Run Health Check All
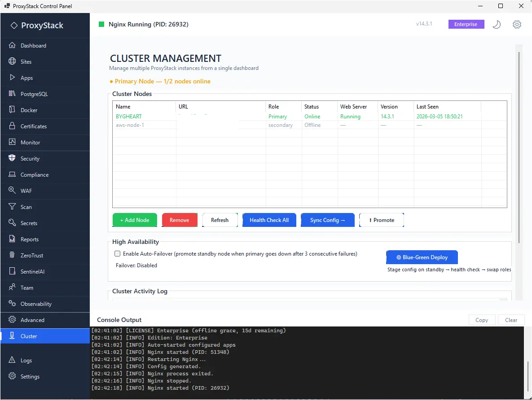Image resolution: width=532 pixels, height=400 pixels. tap(269, 220)
